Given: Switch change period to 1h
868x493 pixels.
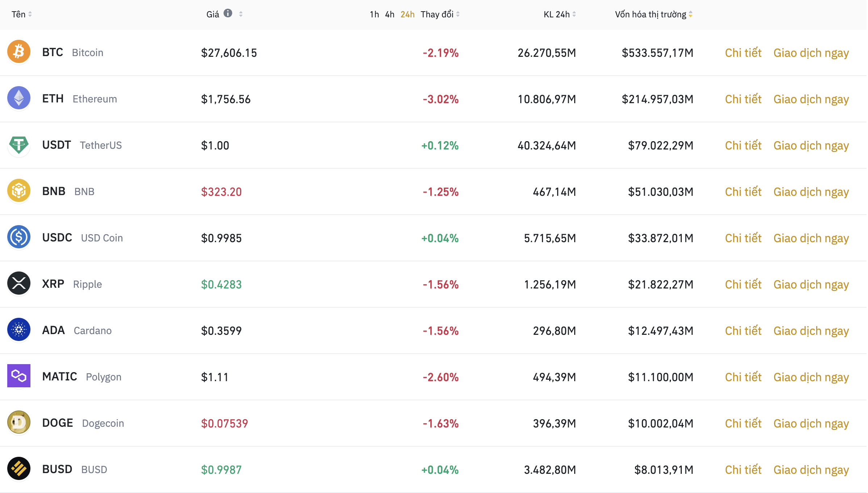Looking at the screenshot, I should 374,14.
